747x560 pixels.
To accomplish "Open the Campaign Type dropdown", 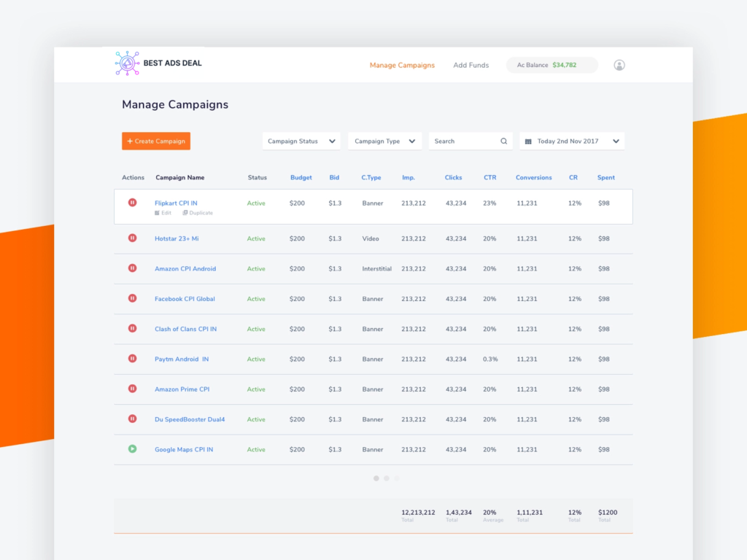I will 384,141.
